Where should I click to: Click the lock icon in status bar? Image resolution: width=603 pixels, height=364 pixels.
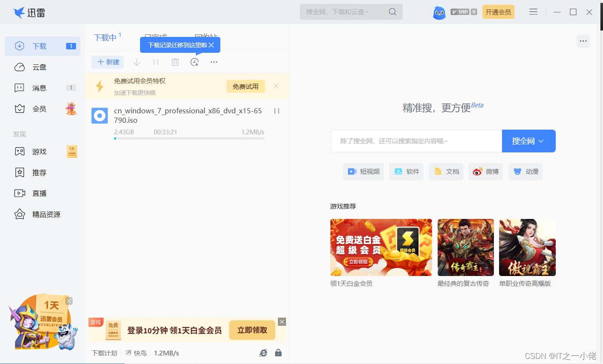tap(278, 353)
